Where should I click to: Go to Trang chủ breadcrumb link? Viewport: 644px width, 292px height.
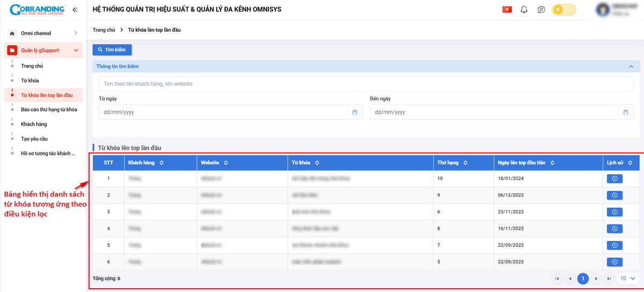pyautogui.click(x=104, y=30)
